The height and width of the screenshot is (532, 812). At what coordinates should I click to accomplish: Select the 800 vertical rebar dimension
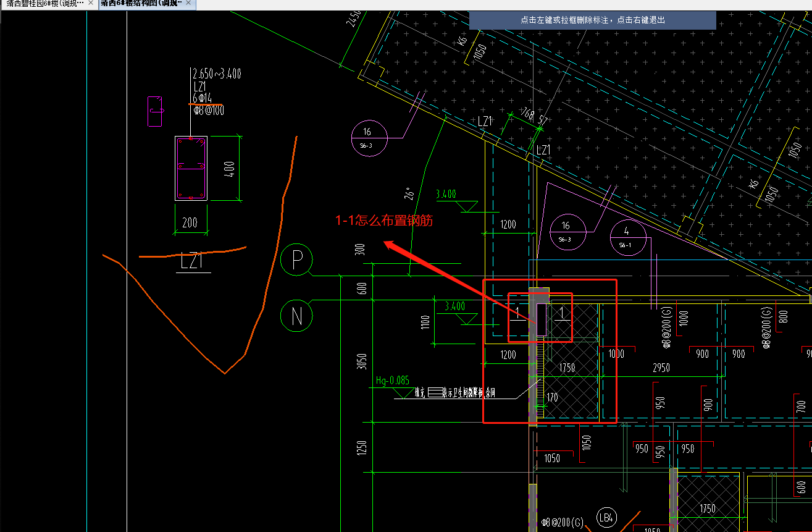(x=784, y=317)
